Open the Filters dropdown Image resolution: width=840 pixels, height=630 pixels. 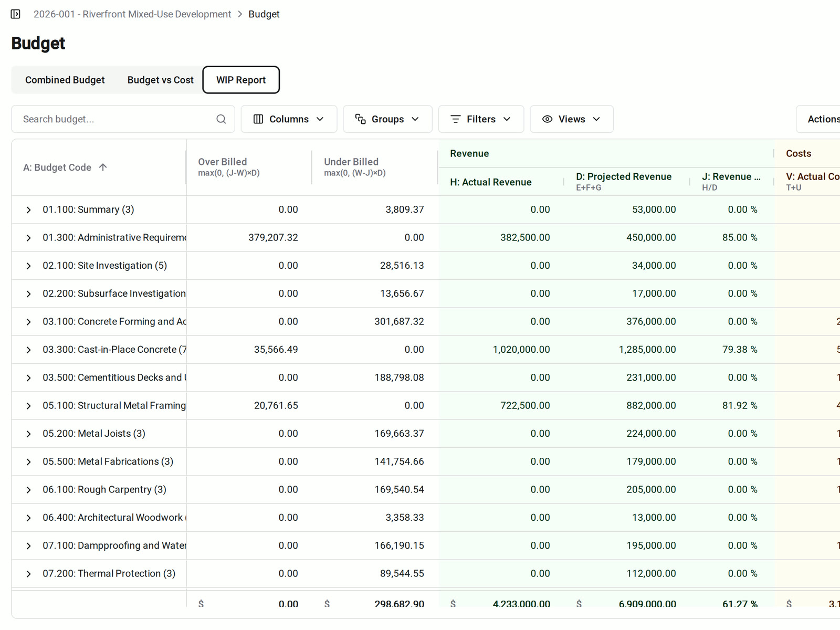coord(481,119)
